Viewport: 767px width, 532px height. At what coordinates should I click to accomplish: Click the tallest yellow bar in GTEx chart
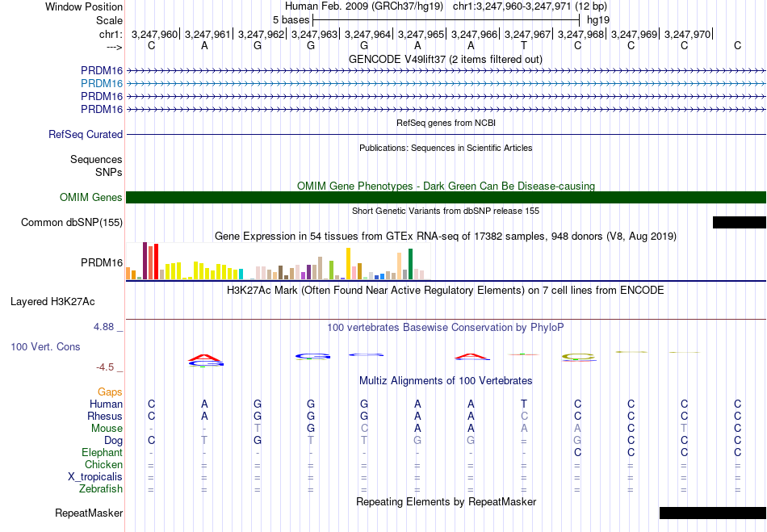(348, 263)
